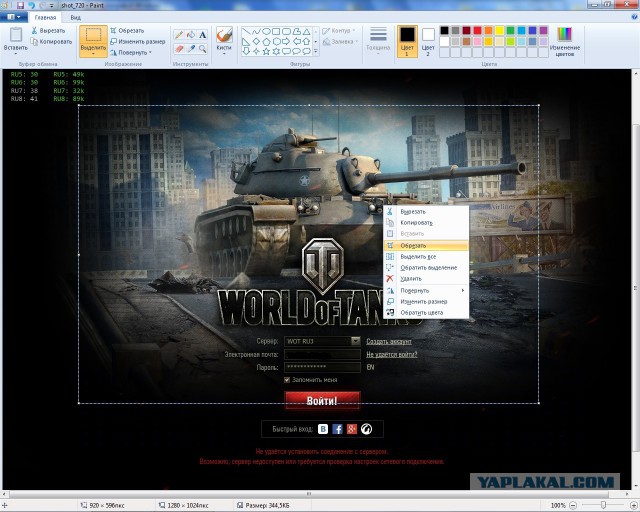Viewport: 640px width, 512px height.
Task: Open the Fill (Заливка) dropdown
Action: [340, 42]
